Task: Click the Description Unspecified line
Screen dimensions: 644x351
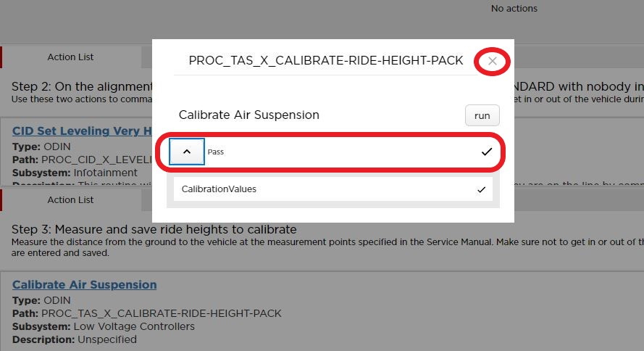Action: coord(74,339)
